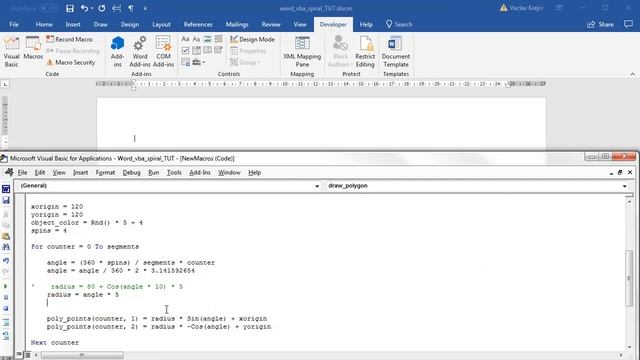This screenshot has height=360, width=640.
Task: Click the Search box in Word ribbon
Action: pos(399,24)
